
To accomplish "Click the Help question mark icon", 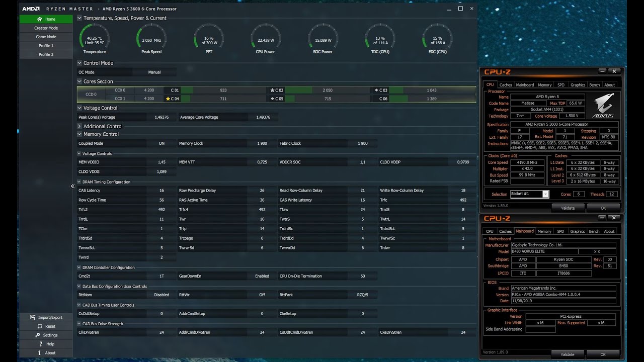I will coord(41,344).
